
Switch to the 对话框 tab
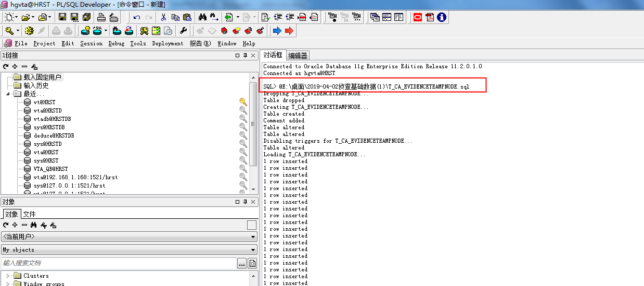pyautogui.click(x=273, y=55)
